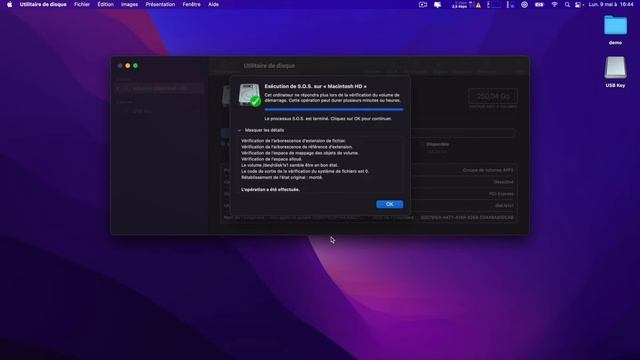Click the warning triangle menu bar icon
The height and width of the screenshot is (360, 640).
tap(478, 5)
